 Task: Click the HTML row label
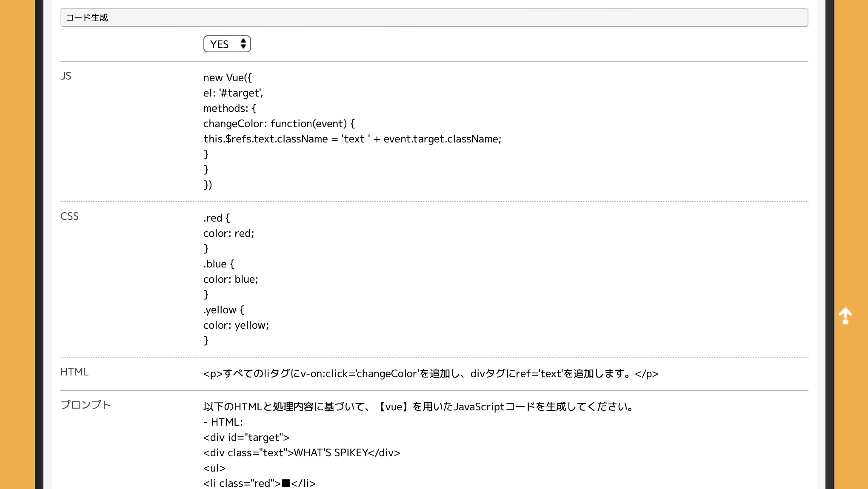pos(74,372)
